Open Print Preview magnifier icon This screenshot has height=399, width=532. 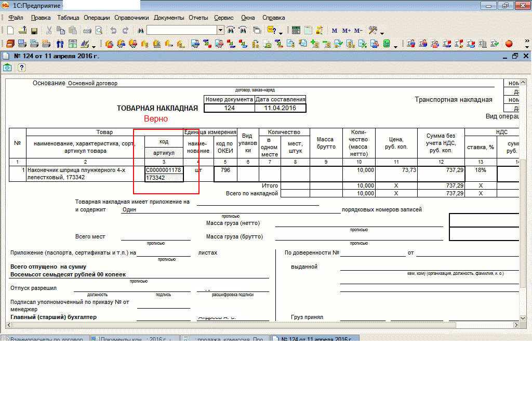(99, 31)
